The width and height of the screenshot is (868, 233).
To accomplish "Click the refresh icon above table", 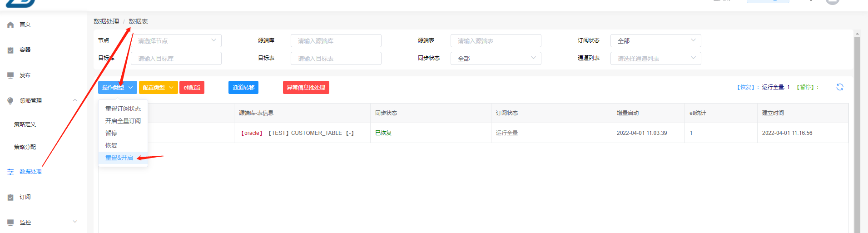I will 839,87.
